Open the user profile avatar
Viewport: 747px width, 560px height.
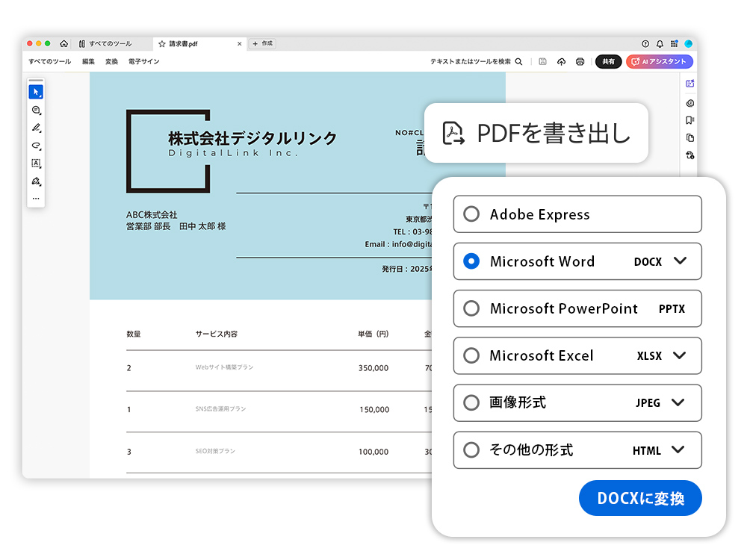[x=689, y=44]
